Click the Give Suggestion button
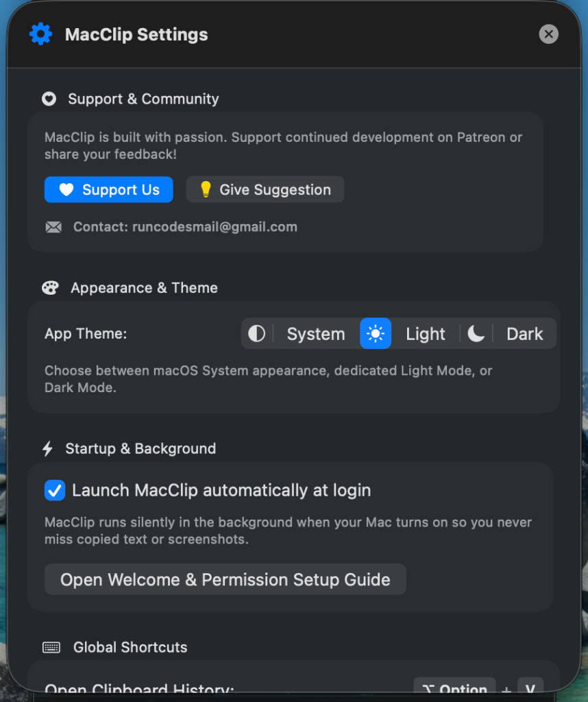This screenshot has height=702, width=588. coord(265,189)
